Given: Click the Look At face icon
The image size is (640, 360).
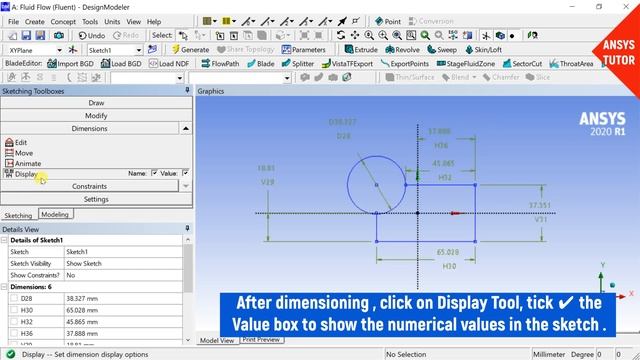Looking at the screenshot, I should tap(532, 36).
